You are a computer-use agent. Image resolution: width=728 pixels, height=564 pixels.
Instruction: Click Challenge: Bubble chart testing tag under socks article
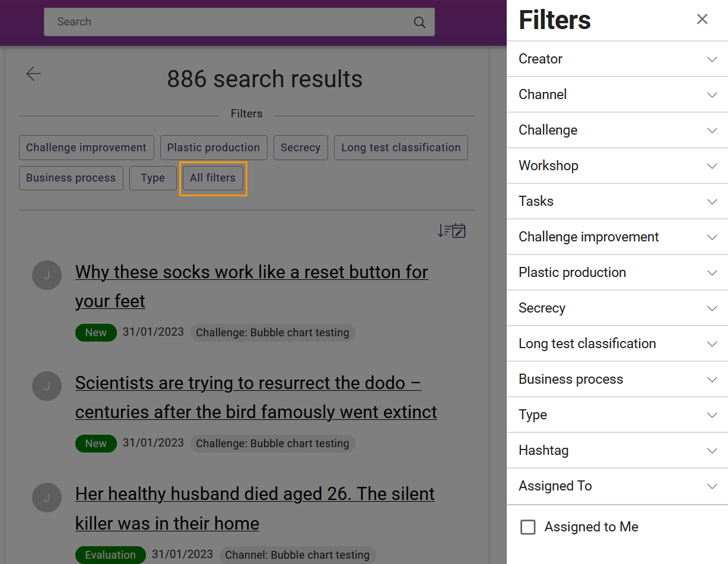[272, 333]
